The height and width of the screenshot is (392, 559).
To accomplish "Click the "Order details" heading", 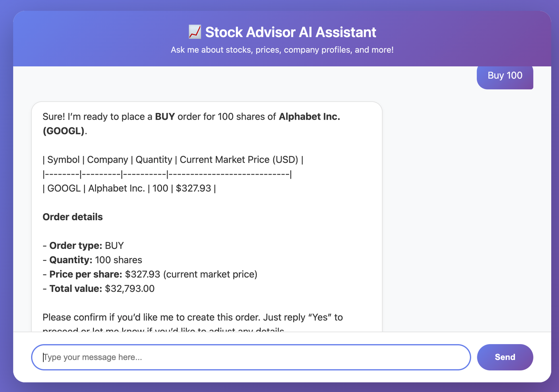I will (x=73, y=217).
